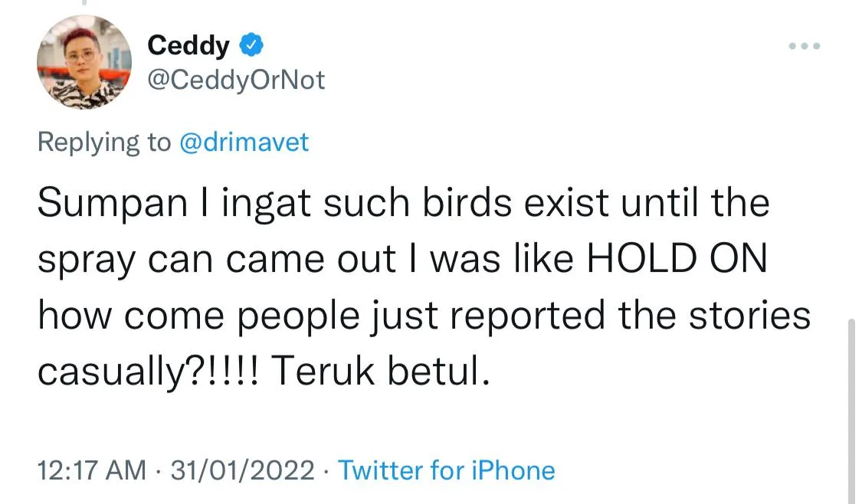Click the phrase "Teruk betul."
The width and height of the screenshot is (862, 504).
(x=380, y=371)
